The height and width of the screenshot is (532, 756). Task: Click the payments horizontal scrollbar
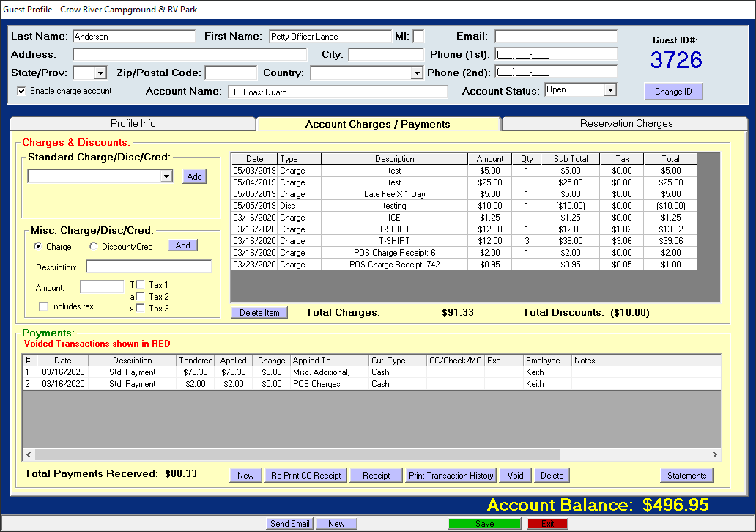pyautogui.click(x=297, y=454)
